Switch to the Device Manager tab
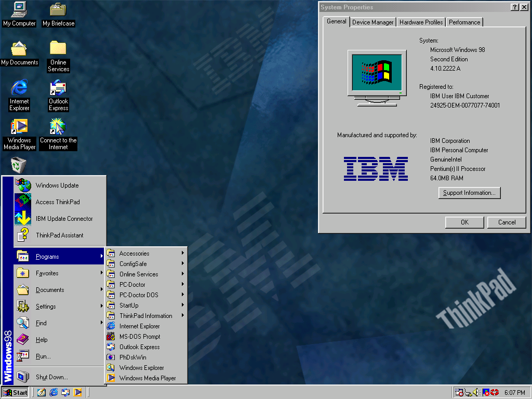 [373, 22]
